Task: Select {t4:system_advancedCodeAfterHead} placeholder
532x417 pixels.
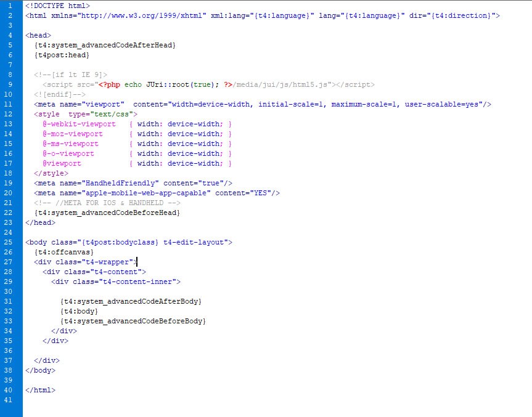Action: click(105, 45)
